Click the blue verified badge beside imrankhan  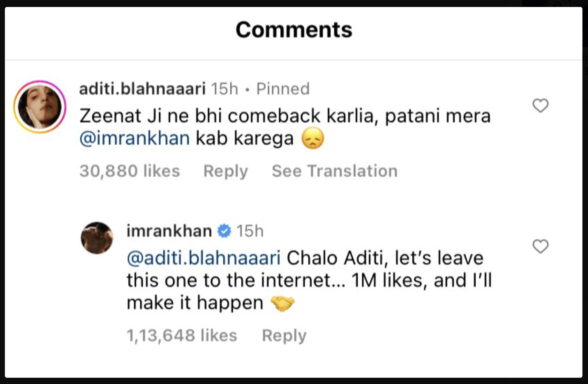(x=224, y=231)
